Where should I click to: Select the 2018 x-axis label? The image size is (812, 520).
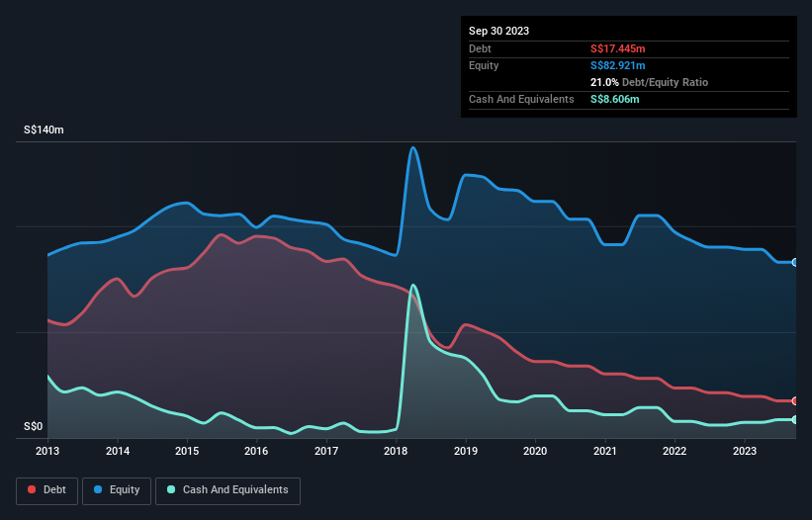click(x=396, y=451)
